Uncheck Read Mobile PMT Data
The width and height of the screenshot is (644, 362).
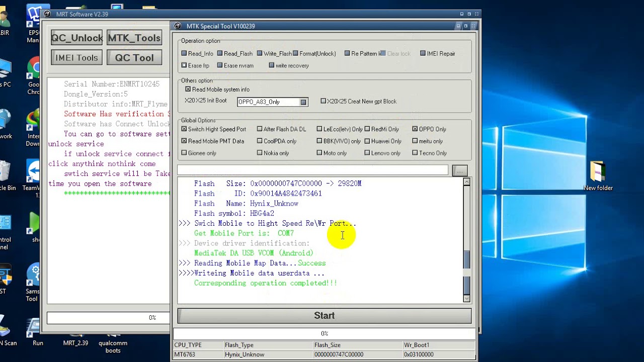tap(184, 141)
